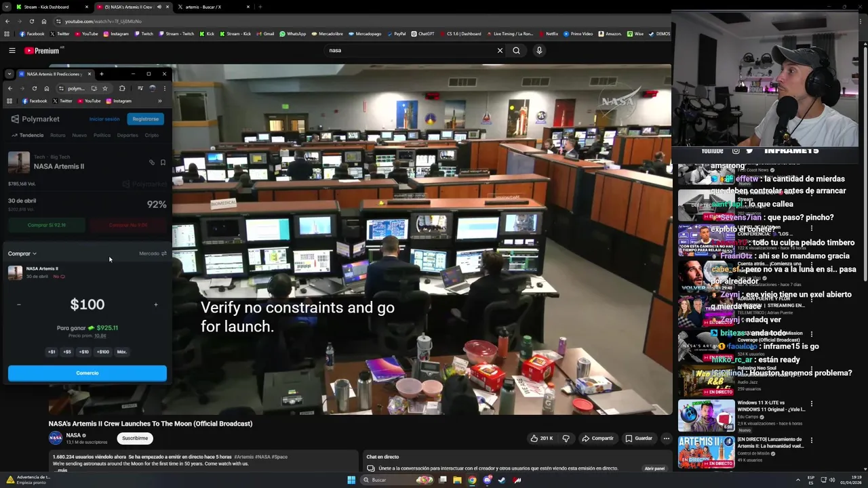868x488 pixels.
Task: Open options for Windows 11 X-LITE video
Action: point(811,403)
